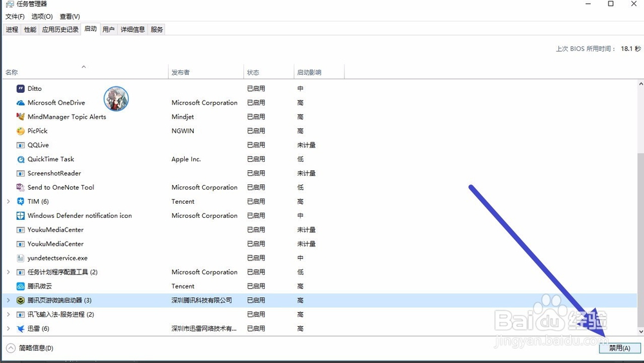This screenshot has height=363, width=644.
Task: Select the 腾讯微云 name text
Action: pyautogui.click(x=40, y=286)
